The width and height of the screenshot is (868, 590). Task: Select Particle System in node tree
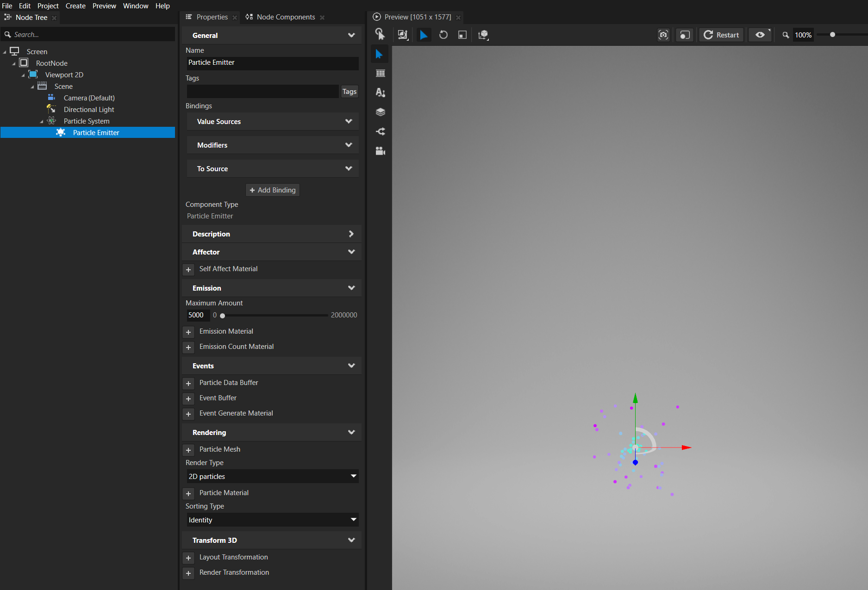87,121
